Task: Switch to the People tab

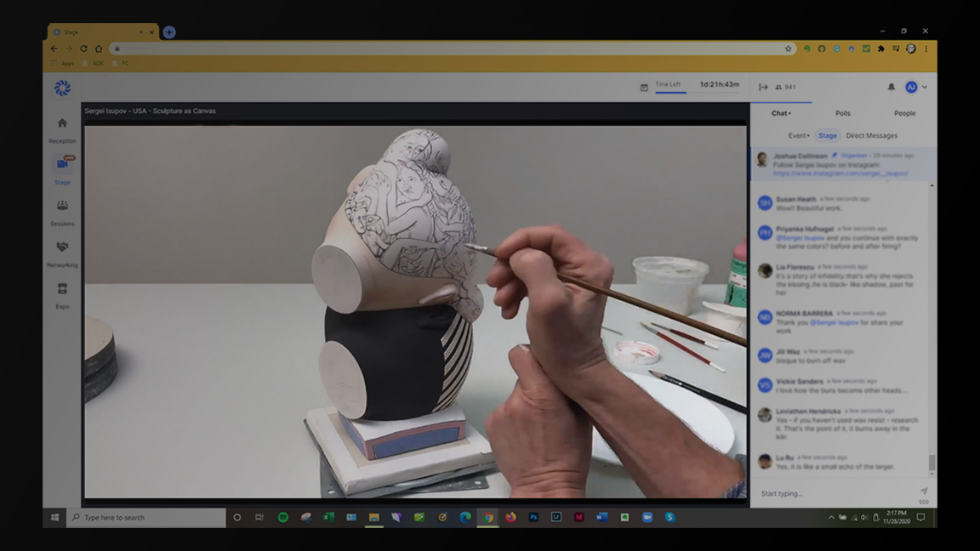Action: click(x=904, y=113)
